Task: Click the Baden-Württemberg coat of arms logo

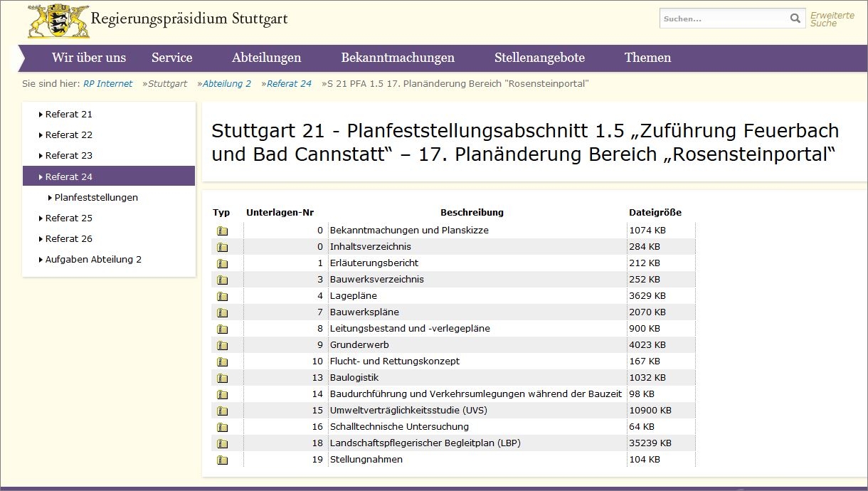Action: tap(58, 21)
